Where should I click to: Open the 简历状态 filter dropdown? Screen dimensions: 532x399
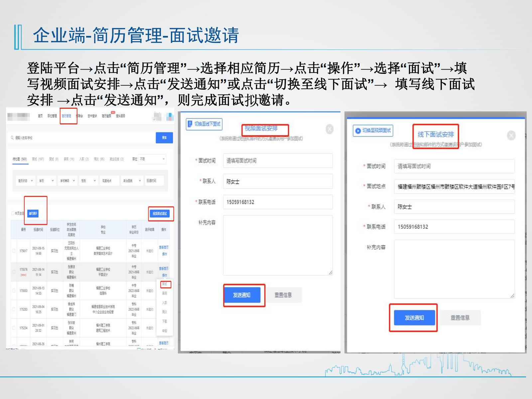(25, 181)
